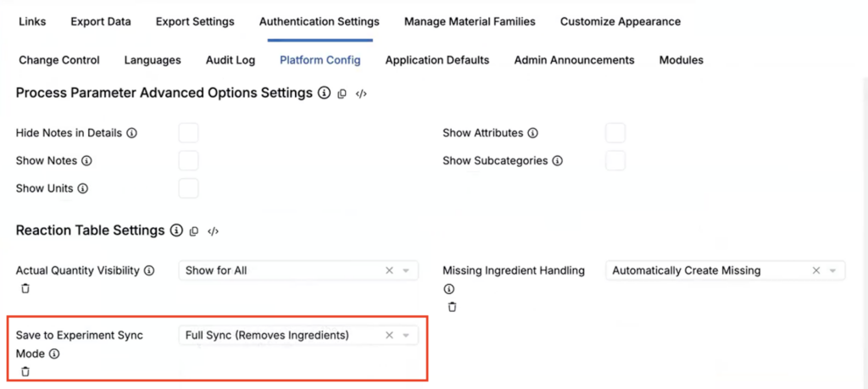Expand Actual Quantity Visibility dropdown arrow

click(x=406, y=270)
